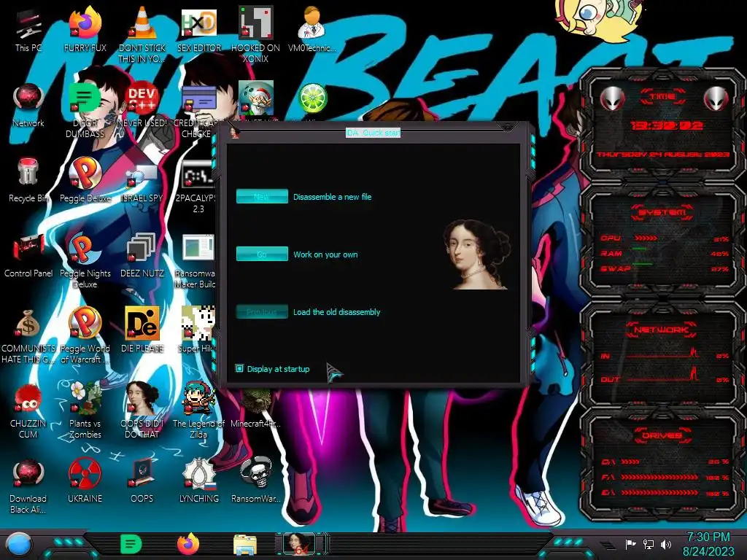
Task: Select the Plants vs Zombies desktop icon
Action: [x=85, y=411]
